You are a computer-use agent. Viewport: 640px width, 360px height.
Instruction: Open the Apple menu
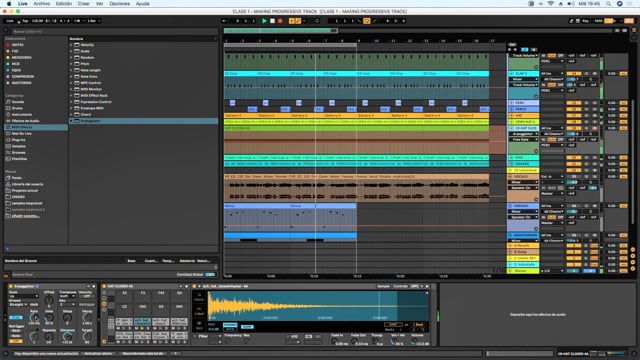coord(9,4)
